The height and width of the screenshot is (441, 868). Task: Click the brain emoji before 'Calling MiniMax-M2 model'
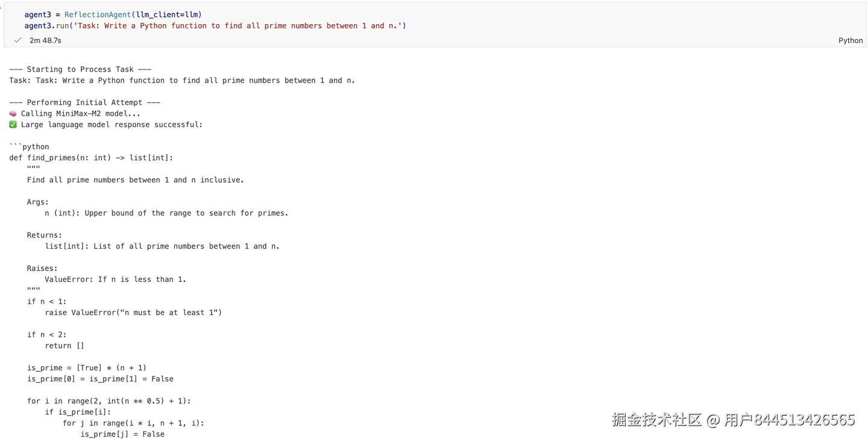(x=13, y=113)
